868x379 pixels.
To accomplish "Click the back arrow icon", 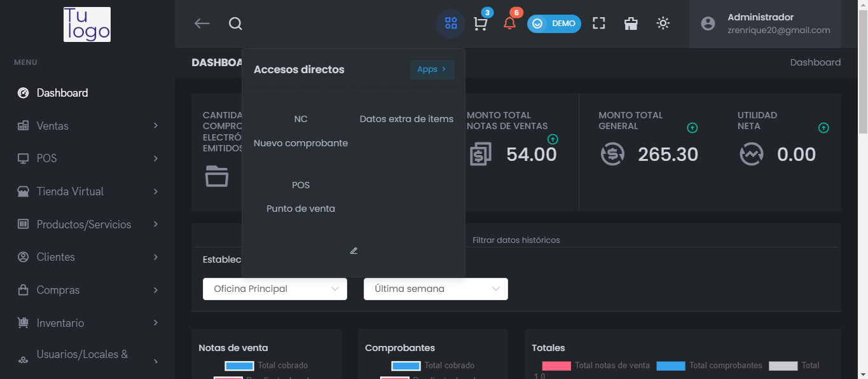I will (202, 24).
